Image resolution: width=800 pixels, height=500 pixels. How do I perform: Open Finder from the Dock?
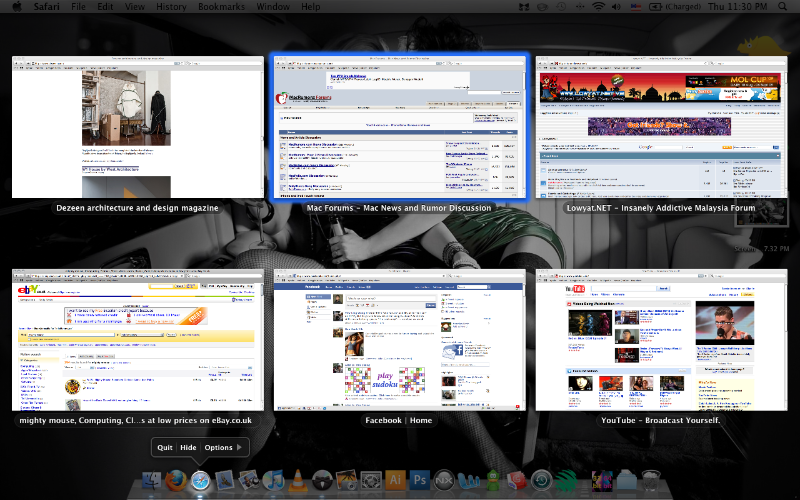[153, 481]
